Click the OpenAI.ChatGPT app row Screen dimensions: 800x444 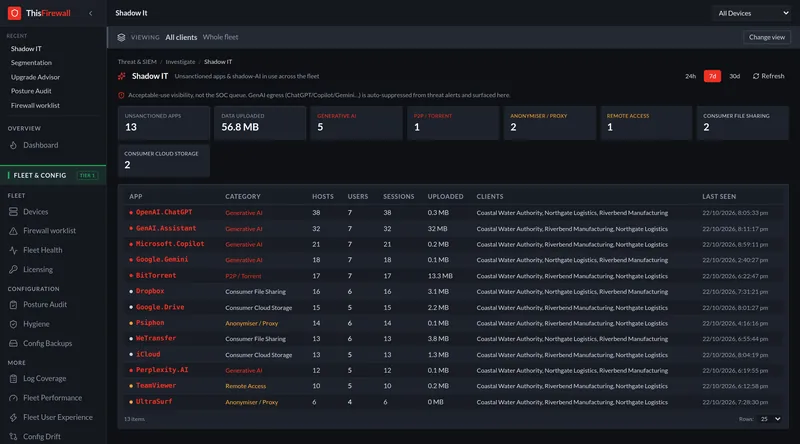pyautogui.click(x=453, y=212)
